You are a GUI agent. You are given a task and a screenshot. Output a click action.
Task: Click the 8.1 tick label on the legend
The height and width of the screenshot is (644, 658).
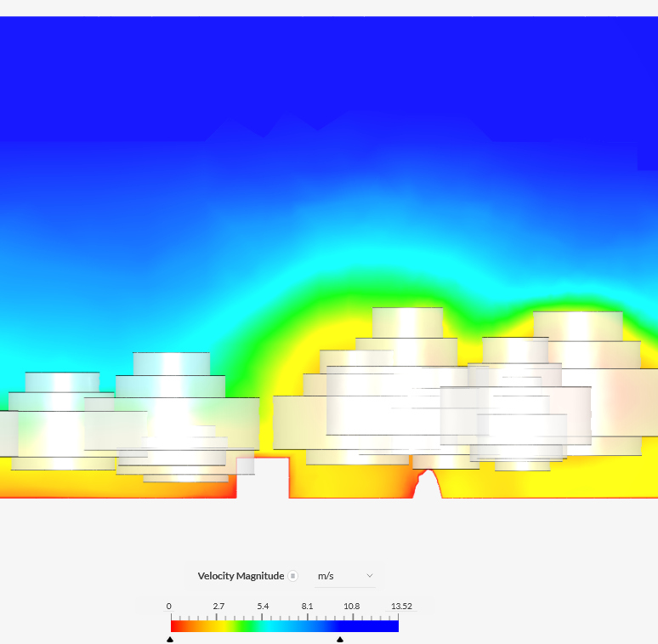(307, 606)
